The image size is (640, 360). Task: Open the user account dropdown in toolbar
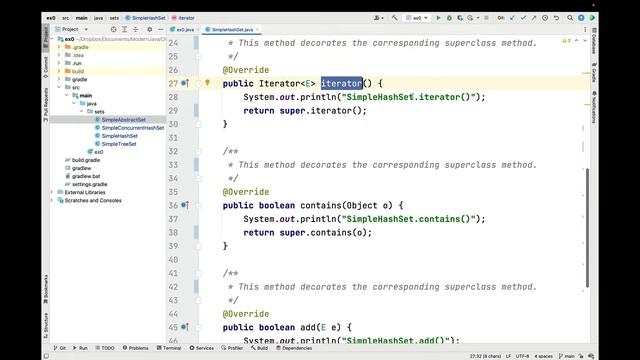click(378, 18)
